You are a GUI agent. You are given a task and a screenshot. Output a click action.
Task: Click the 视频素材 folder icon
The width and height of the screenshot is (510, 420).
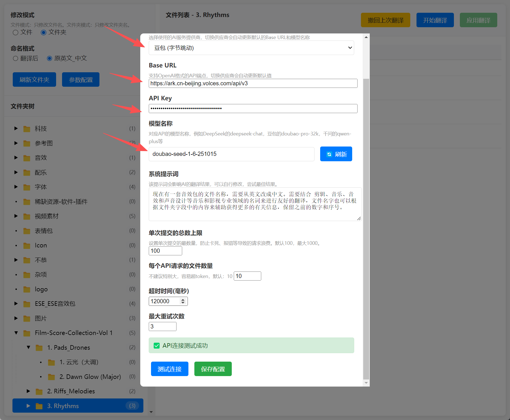[27, 217]
